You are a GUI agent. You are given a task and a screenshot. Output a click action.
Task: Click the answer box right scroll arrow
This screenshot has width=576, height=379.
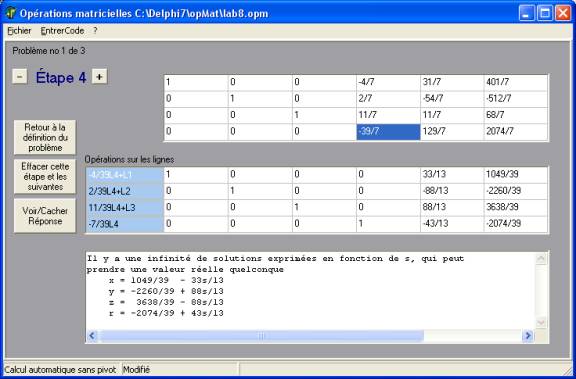tap(528, 336)
